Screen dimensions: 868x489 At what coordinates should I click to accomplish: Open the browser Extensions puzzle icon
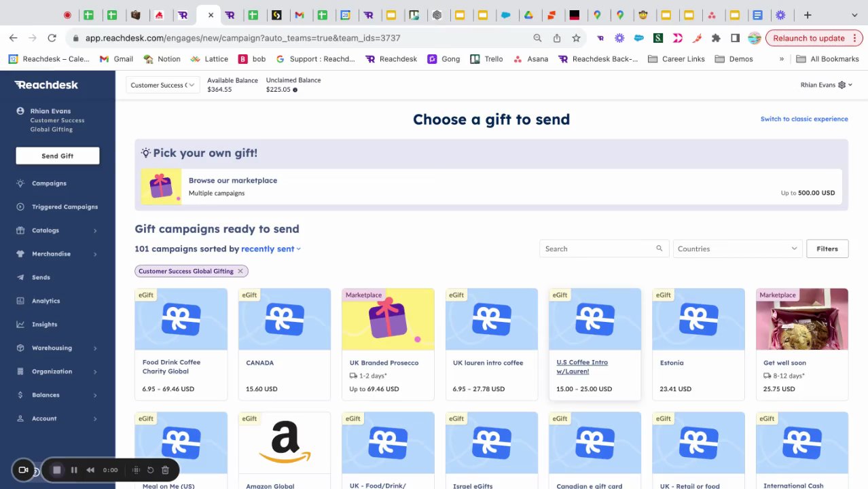click(716, 38)
